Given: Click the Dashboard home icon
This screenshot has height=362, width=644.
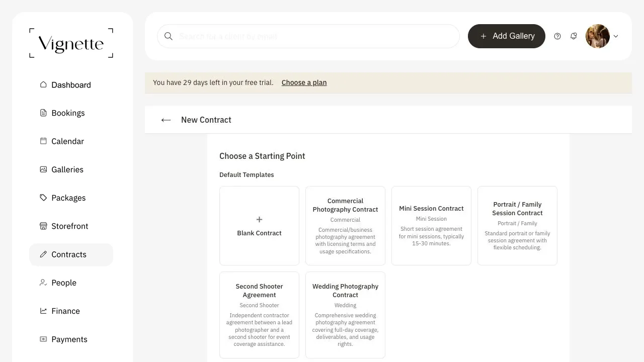Looking at the screenshot, I should click(43, 84).
